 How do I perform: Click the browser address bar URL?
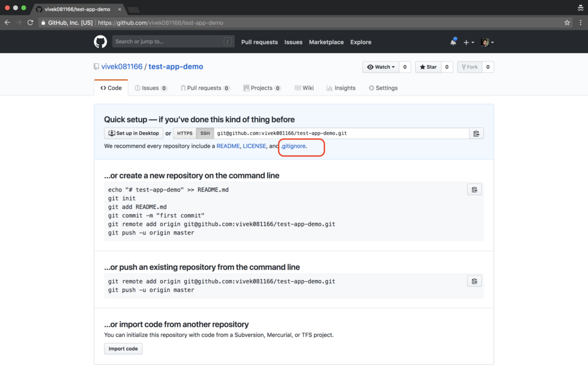(161, 22)
